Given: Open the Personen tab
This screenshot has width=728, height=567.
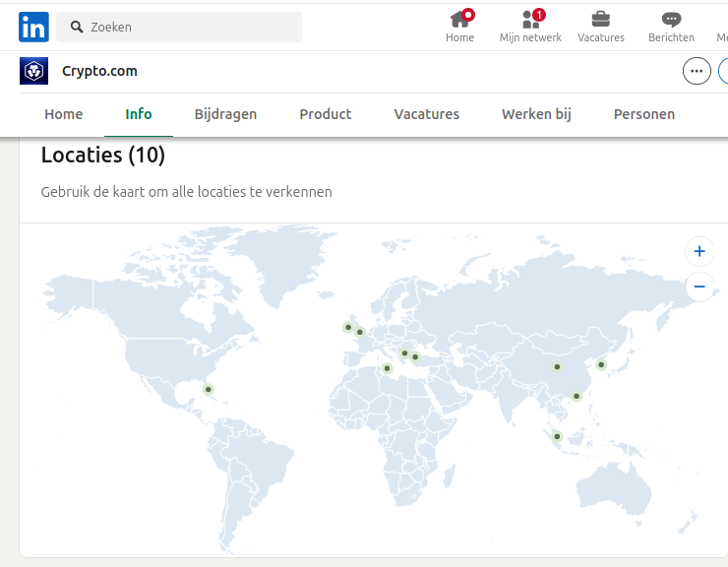Looking at the screenshot, I should point(644,114).
